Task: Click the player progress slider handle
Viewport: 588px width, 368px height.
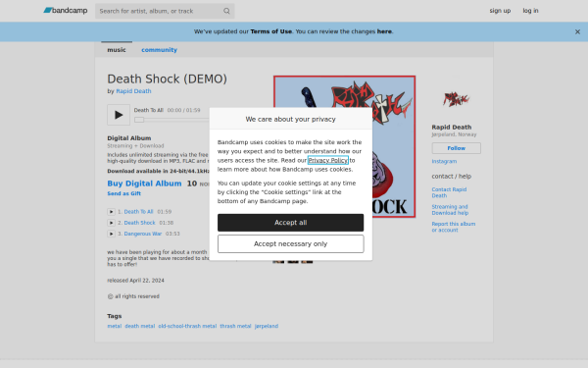Action: pos(139,120)
